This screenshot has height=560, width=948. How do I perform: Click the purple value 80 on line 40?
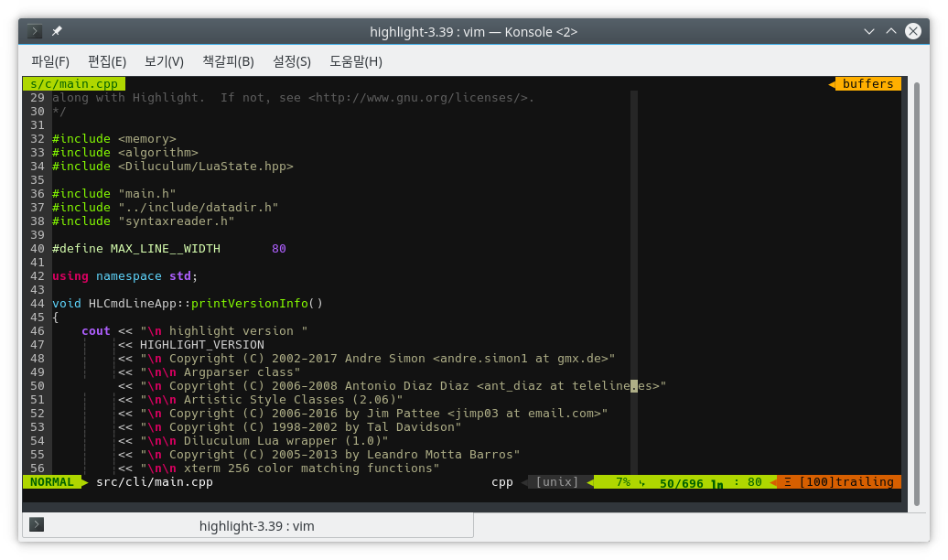point(279,249)
